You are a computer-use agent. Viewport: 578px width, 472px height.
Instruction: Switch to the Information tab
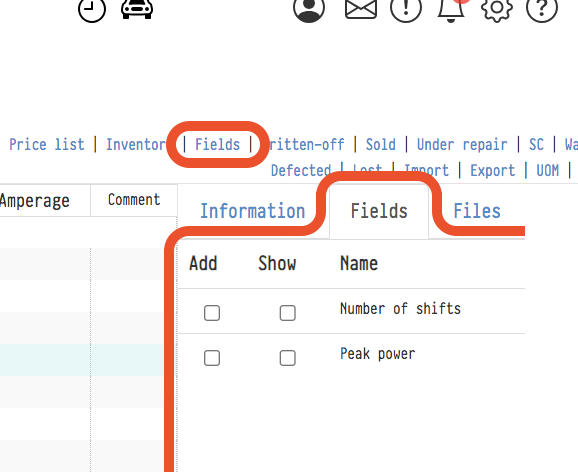click(x=253, y=211)
